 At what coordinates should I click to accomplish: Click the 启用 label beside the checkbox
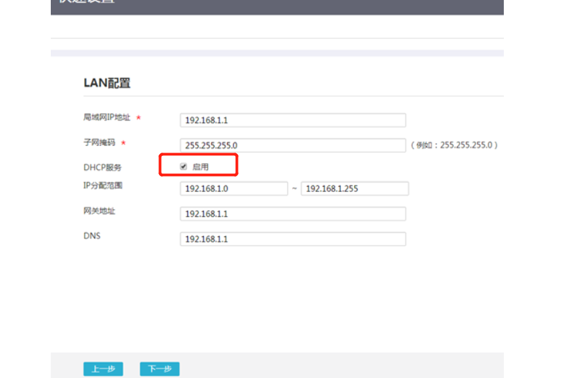tap(200, 167)
